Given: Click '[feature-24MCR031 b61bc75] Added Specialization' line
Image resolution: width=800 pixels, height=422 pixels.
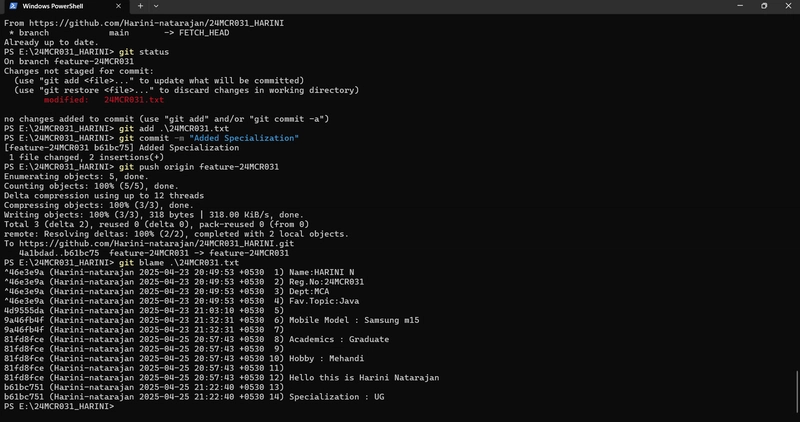Looking at the screenshot, I should pyautogui.click(x=121, y=148).
